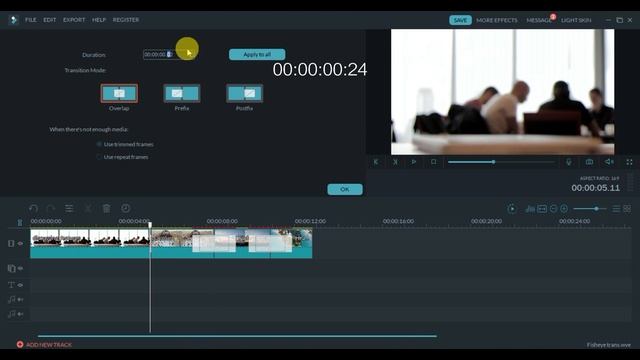Redo the last undone action
Image resolution: width=640 pixels, height=360 pixels.
[x=51, y=209]
